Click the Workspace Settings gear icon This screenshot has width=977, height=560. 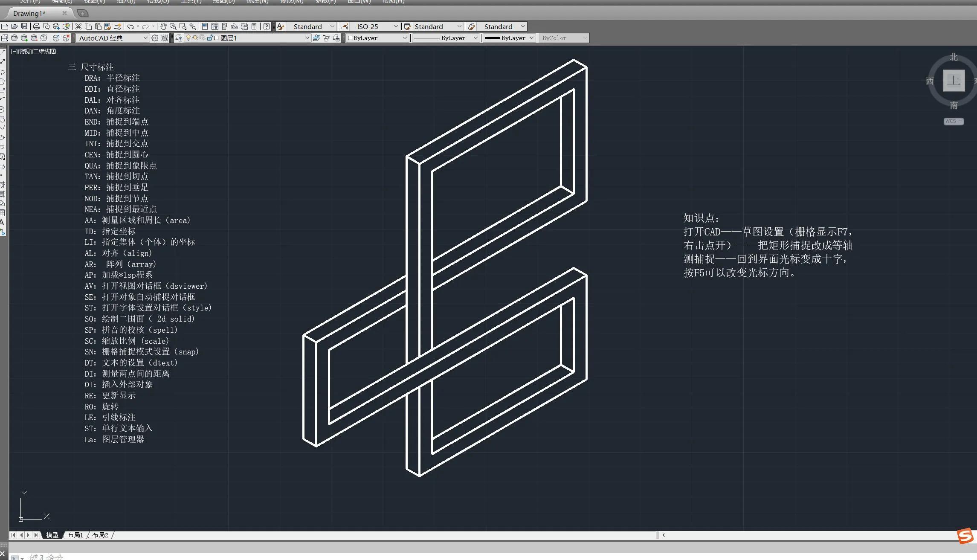pos(155,38)
